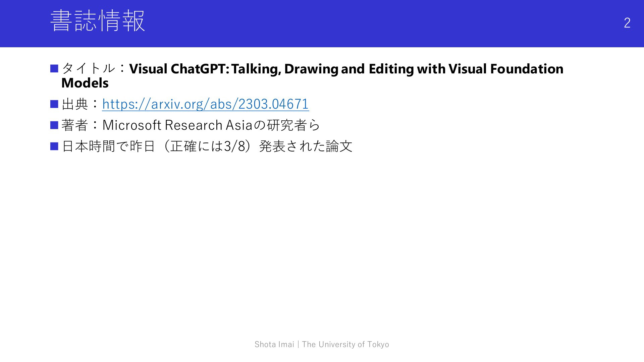
Task: Click the line 日本時間で昨日（正確には3/8）発表された論文
Action: tap(207, 146)
